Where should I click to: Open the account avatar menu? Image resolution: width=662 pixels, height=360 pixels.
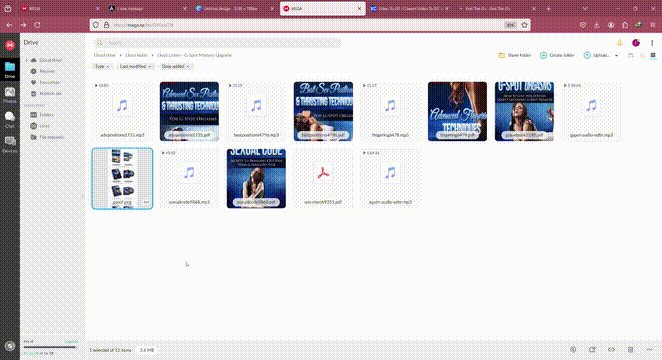(636, 43)
